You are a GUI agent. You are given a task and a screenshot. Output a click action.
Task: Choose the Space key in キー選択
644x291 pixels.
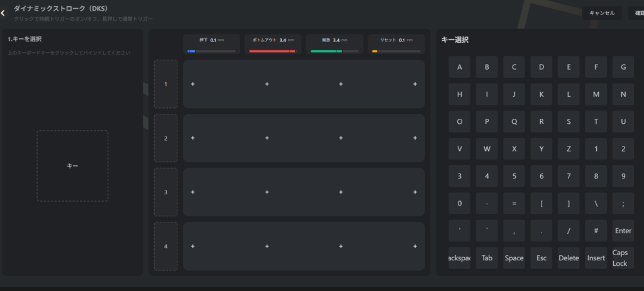tap(514, 258)
